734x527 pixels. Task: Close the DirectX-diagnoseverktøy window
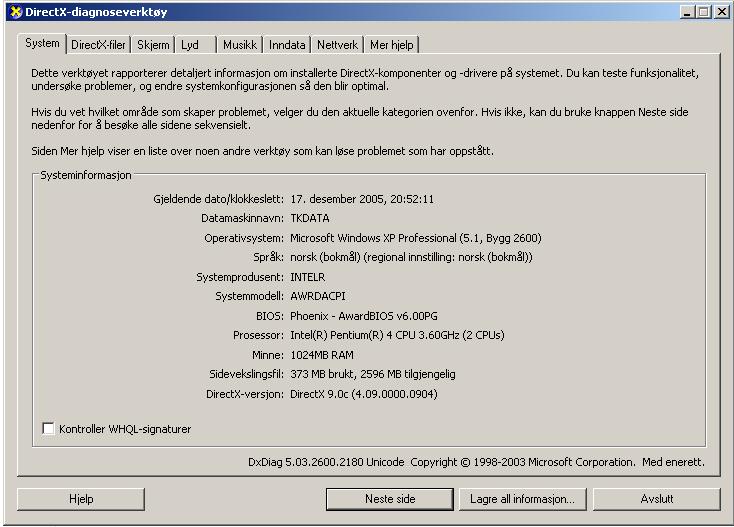click(721, 12)
